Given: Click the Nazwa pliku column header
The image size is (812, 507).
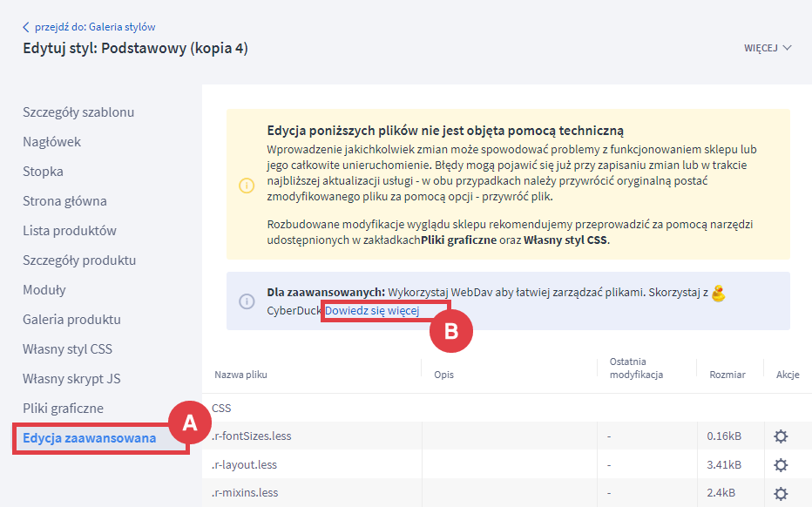Looking at the screenshot, I should (240, 375).
